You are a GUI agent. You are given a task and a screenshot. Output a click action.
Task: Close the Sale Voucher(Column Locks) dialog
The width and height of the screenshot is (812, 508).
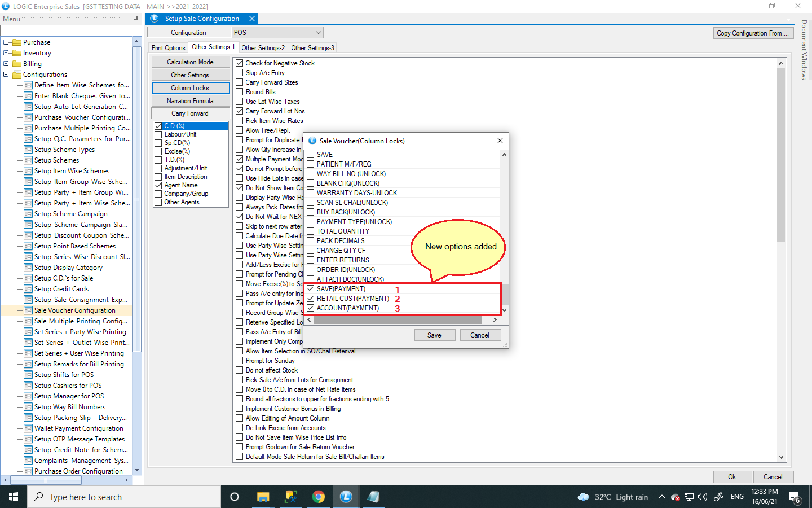pyautogui.click(x=500, y=141)
